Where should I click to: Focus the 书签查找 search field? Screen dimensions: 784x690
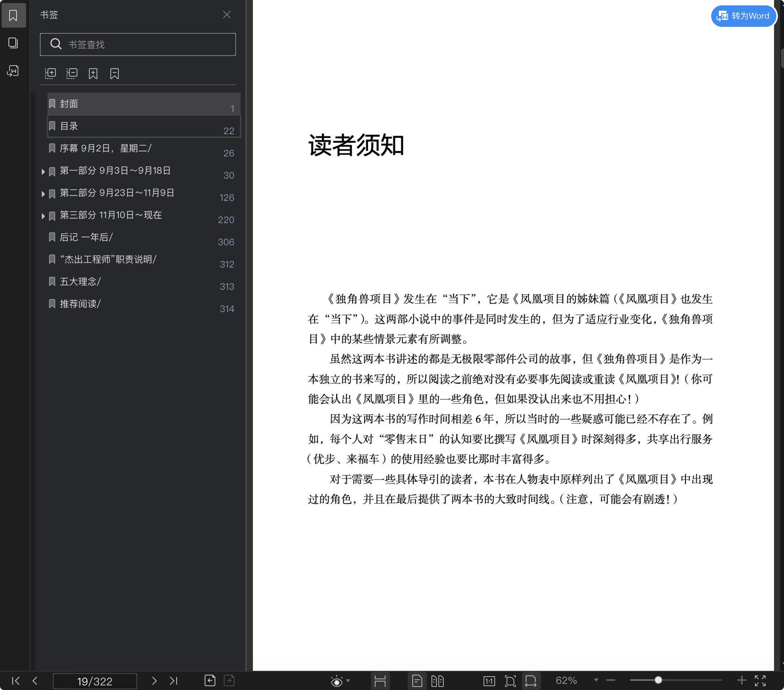click(138, 44)
